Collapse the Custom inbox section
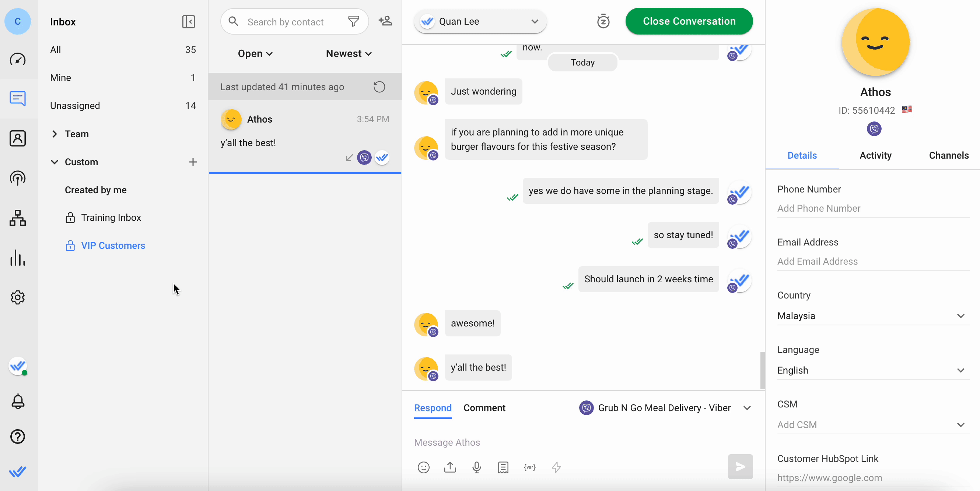This screenshot has height=491, width=980. click(x=55, y=162)
